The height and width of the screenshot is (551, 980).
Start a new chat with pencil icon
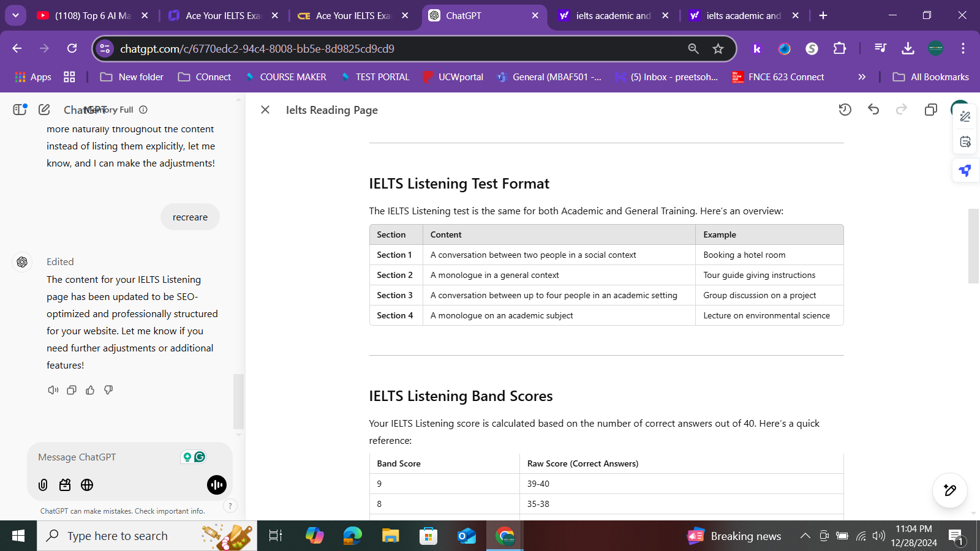[44, 110]
